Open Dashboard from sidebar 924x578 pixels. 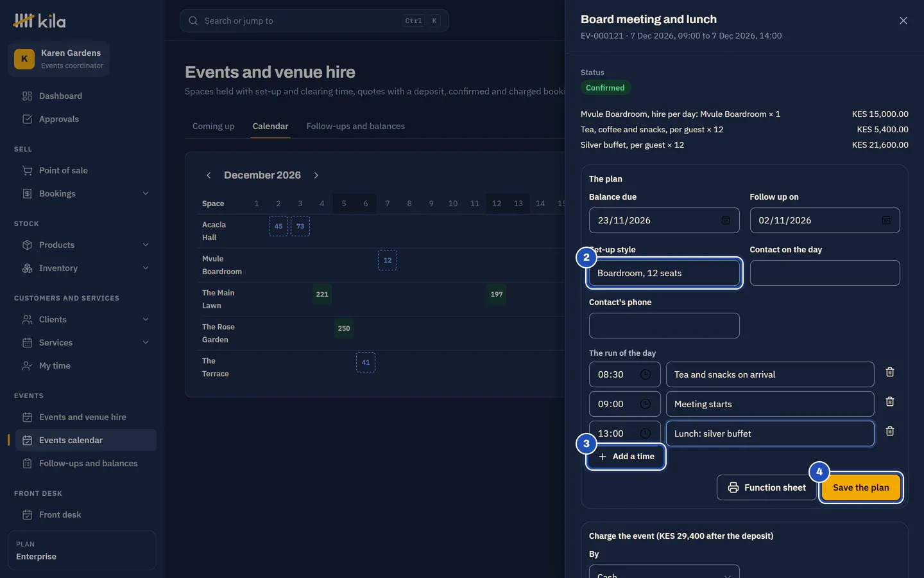tap(85, 96)
